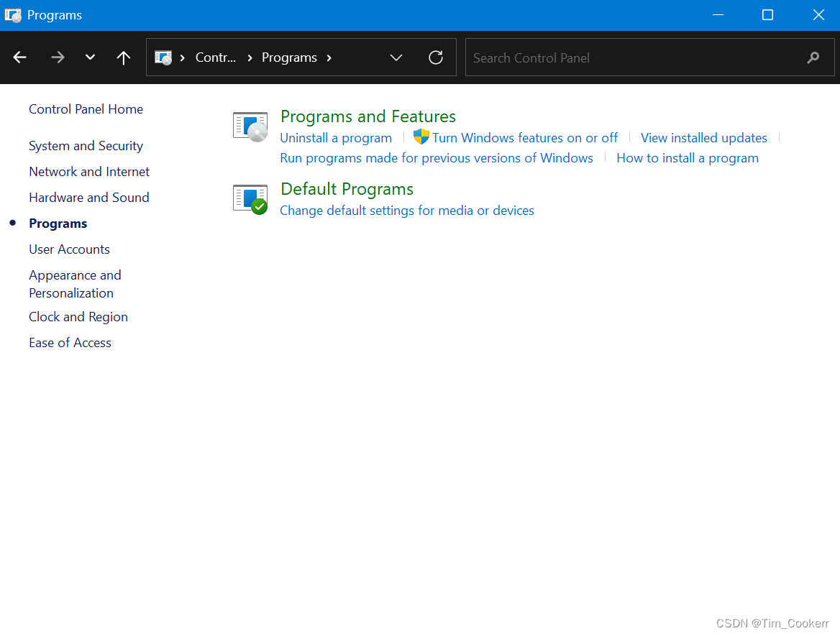Open System and Security category

point(86,146)
